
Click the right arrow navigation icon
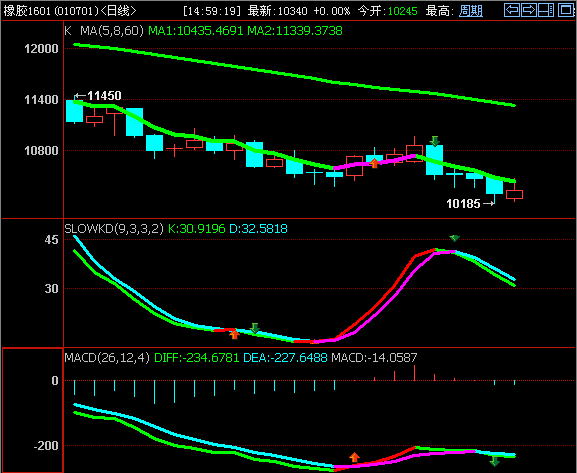(529, 10)
